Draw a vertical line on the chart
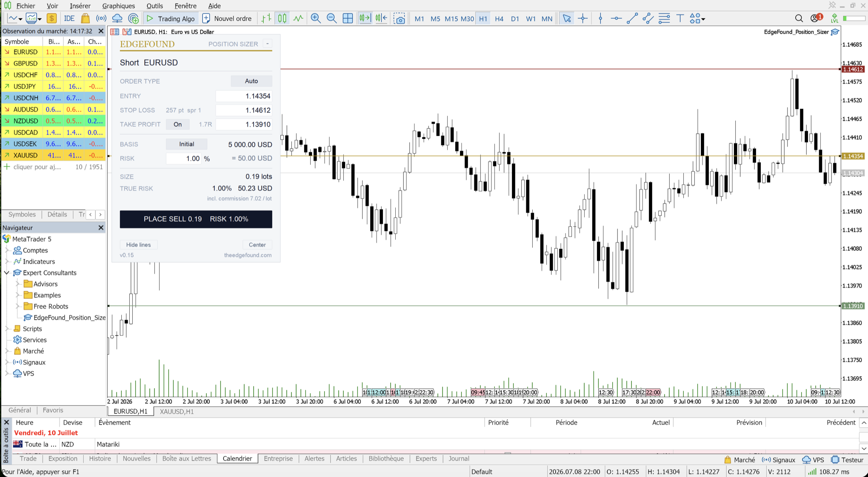The width and height of the screenshot is (868, 477). [x=600, y=18]
